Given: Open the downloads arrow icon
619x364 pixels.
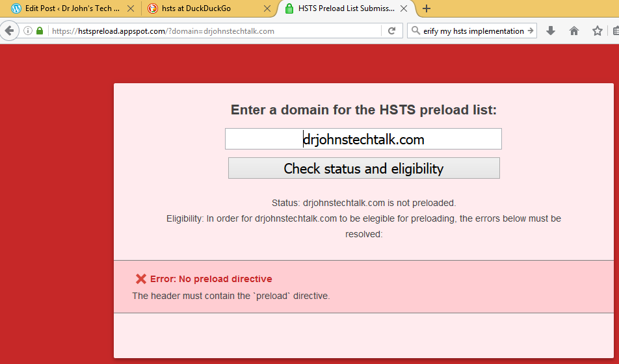Looking at the screenshot, I should click(x=551, y=31).
